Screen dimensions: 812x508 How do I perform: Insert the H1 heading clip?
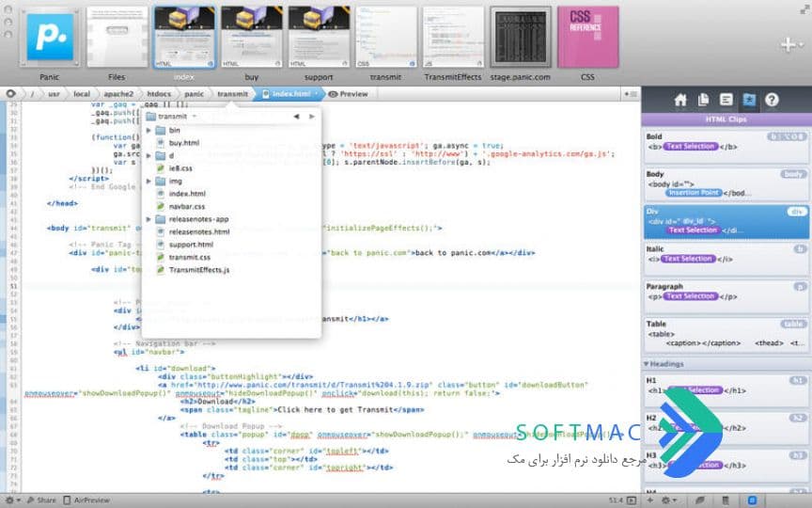tap(726, 389)
